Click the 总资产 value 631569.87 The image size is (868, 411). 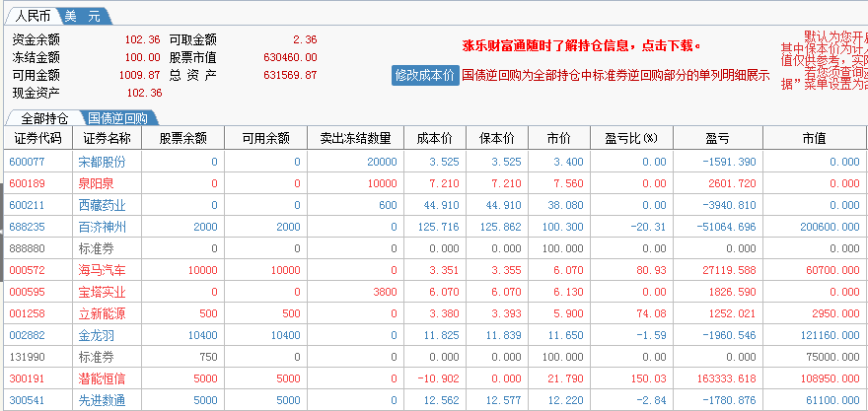tap(290, 75)
